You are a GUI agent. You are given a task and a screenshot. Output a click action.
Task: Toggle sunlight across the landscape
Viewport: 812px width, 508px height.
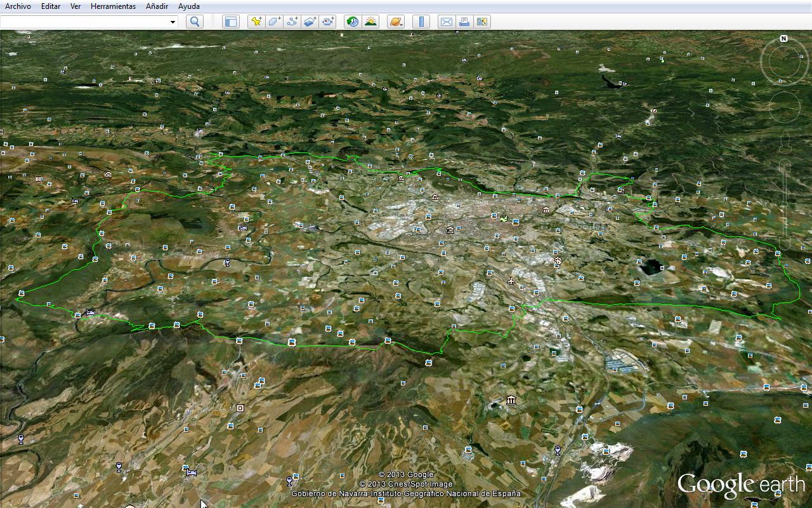(370, 22)
